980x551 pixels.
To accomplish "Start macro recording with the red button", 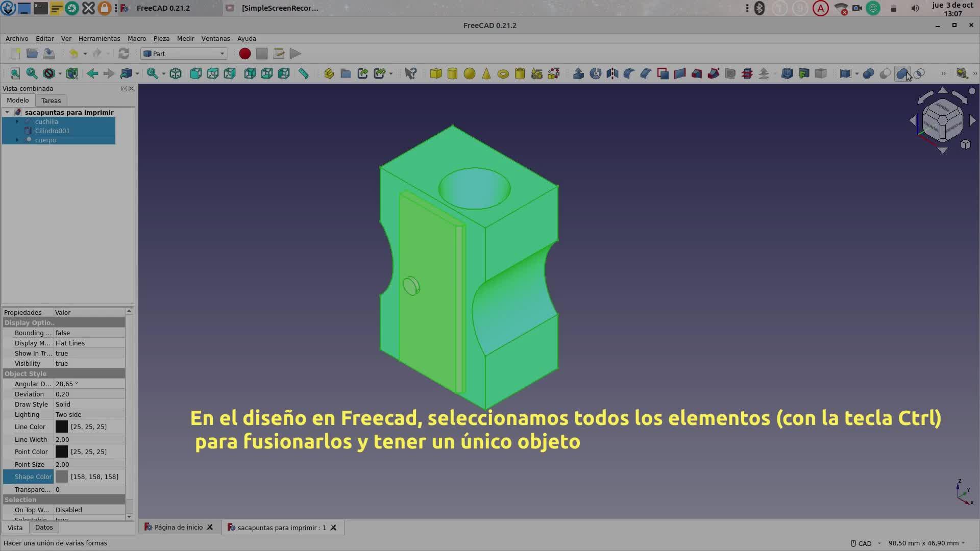I will [x=244, y=54].
